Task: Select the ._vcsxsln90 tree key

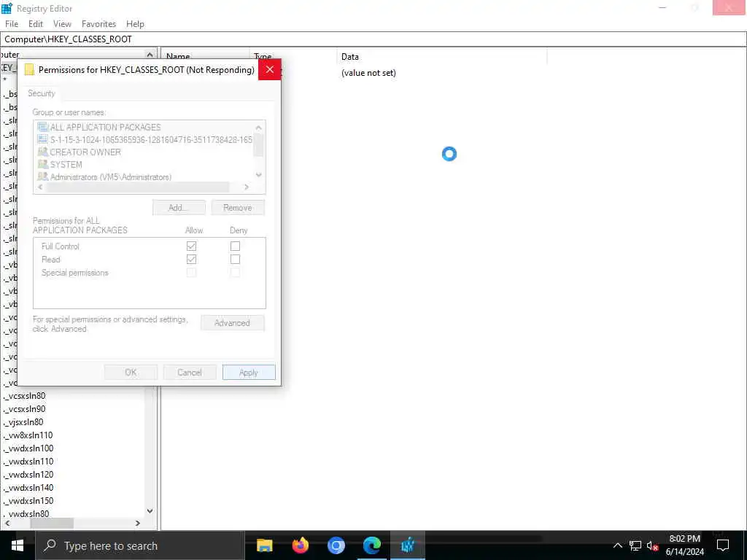Action: (x=25, y=409)
